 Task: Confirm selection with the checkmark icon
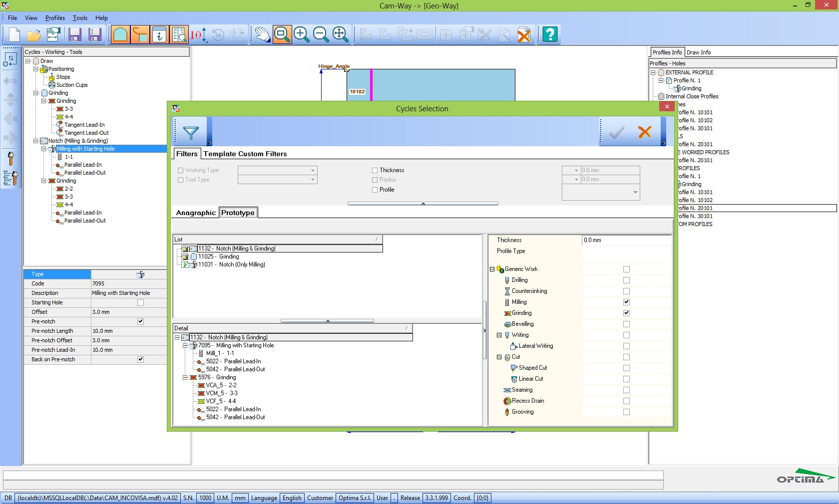click(x=616, y=132)
